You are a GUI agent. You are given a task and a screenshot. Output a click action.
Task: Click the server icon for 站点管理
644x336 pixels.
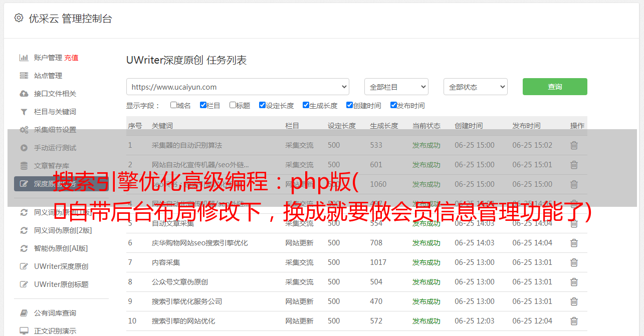coord(24,76)
